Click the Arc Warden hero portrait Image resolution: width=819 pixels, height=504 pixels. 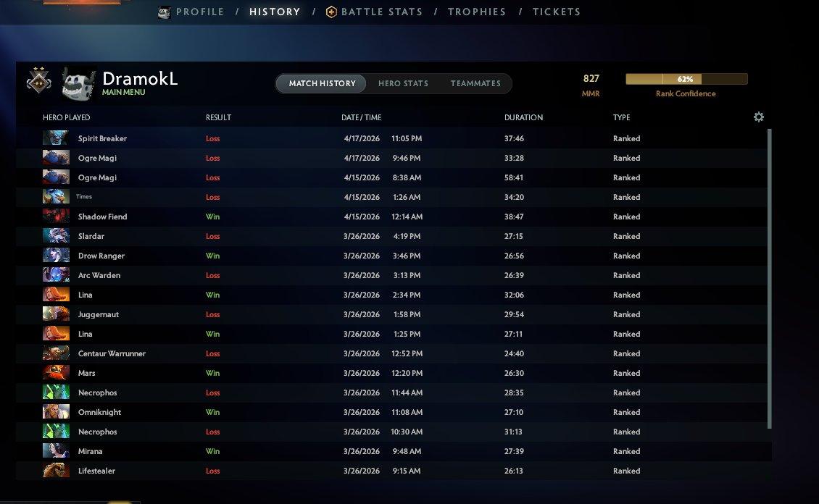(56, 275)
